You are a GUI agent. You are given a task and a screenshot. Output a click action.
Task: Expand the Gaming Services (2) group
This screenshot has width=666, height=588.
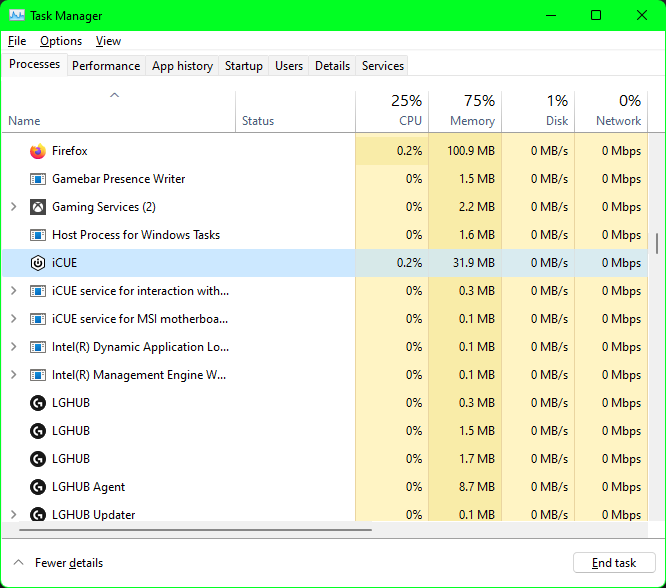point(14,207)
